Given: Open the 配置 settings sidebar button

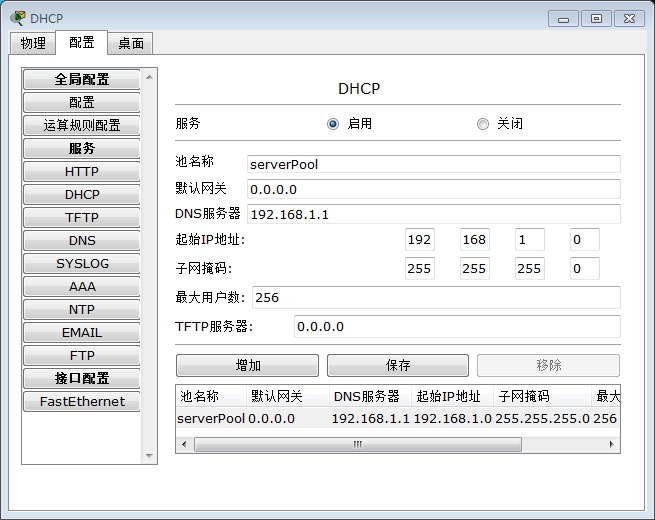Looking at the screenshot, I should [82, 102].
